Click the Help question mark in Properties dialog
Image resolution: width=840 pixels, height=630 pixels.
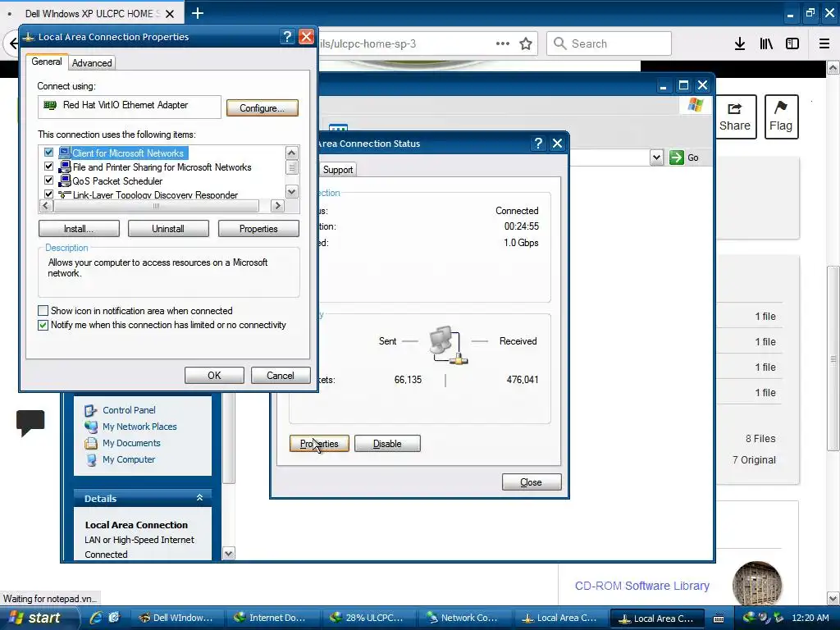pos(287,36)
